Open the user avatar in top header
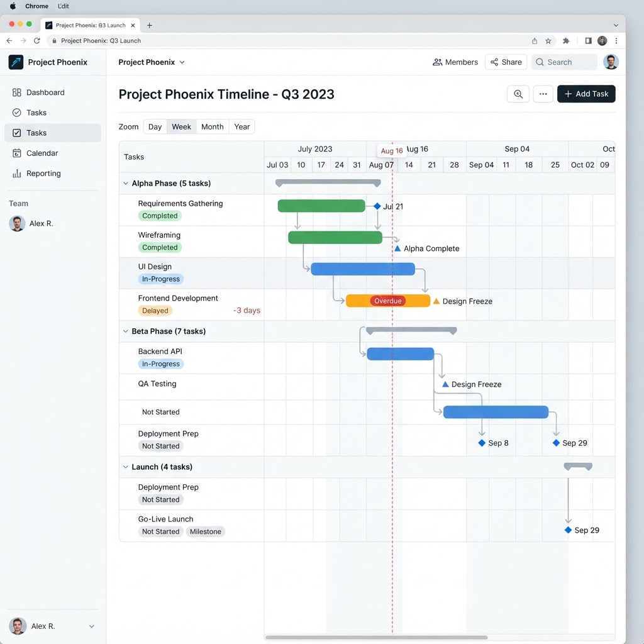The height and width of the screenshot is (644, 644). tap(611, 62)
